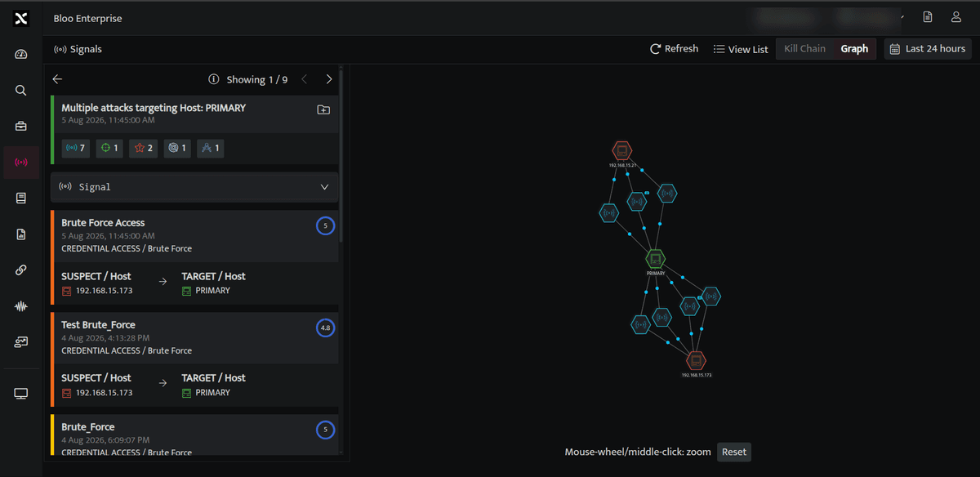980x477 pixels.
Task: Reset the graph zoom
Action: (x=734, y=452)
